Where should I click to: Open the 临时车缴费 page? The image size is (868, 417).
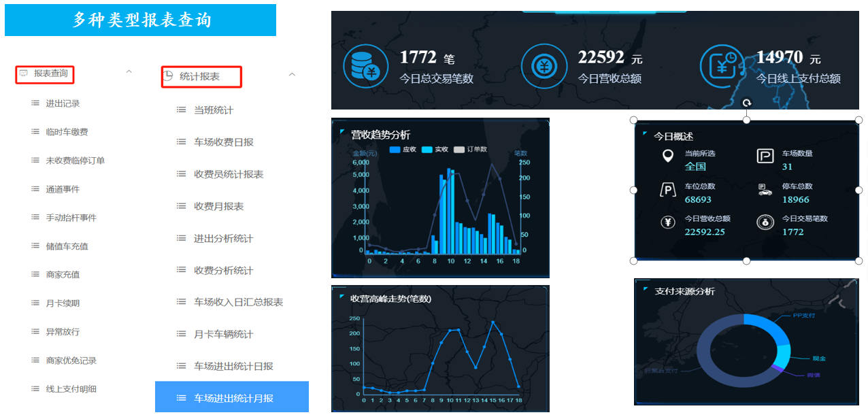[x=67, y=132]
